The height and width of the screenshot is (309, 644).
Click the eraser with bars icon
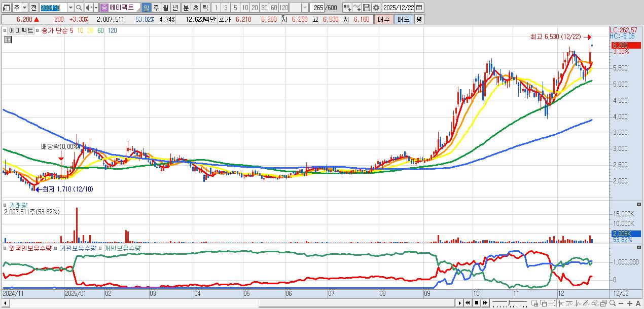coord(595,303)
